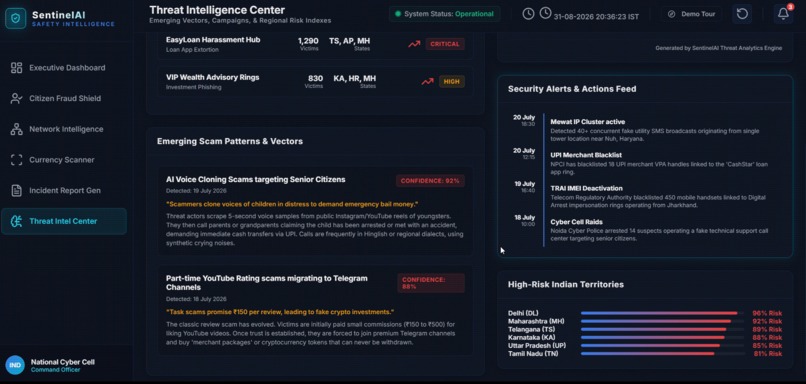Image resolution: width=806 pixels, height=384 pixels.
Task: Click the UPI Merchant Blacklist alert
Action: (x=586, y=155)
